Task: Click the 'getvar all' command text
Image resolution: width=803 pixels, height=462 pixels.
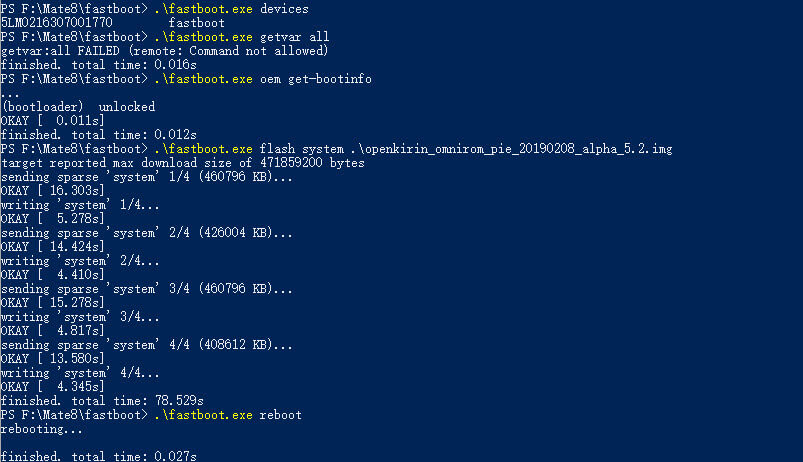Action: coord(294,37)
